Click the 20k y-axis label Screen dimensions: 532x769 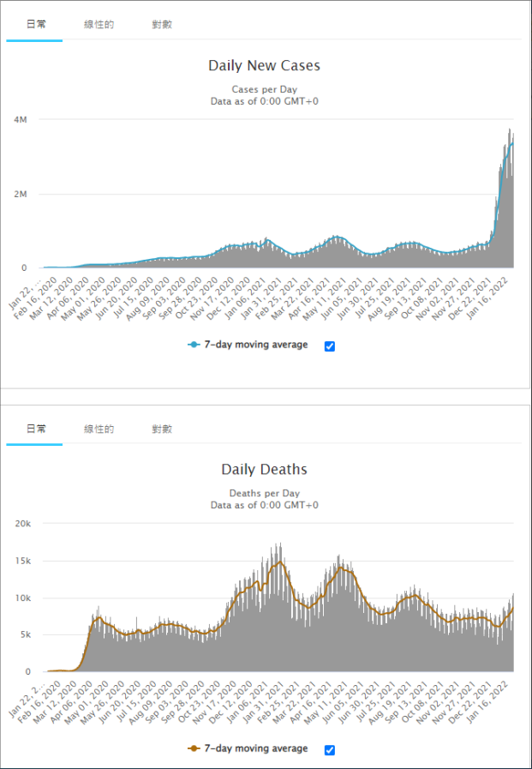pos(23,523)
